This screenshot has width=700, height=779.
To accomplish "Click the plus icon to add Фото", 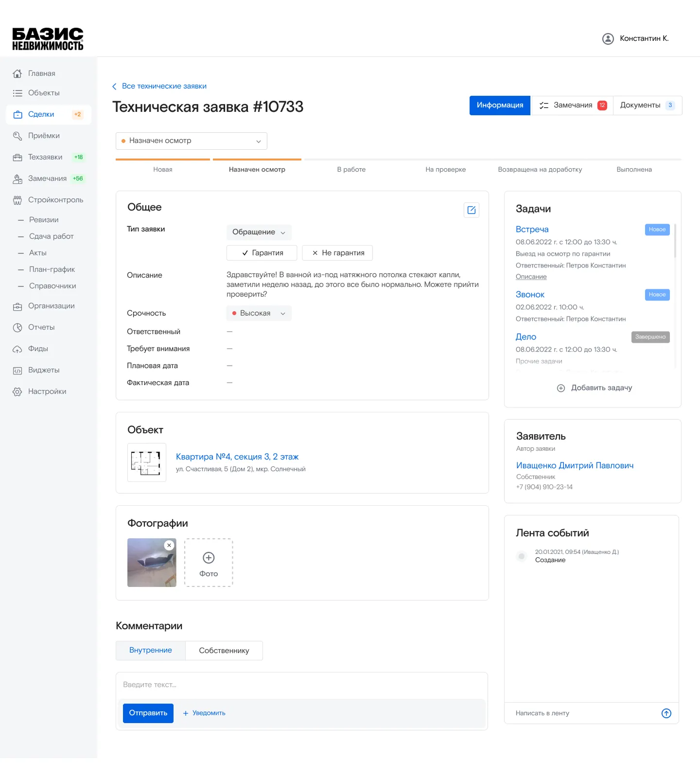I will click(209, 558).
